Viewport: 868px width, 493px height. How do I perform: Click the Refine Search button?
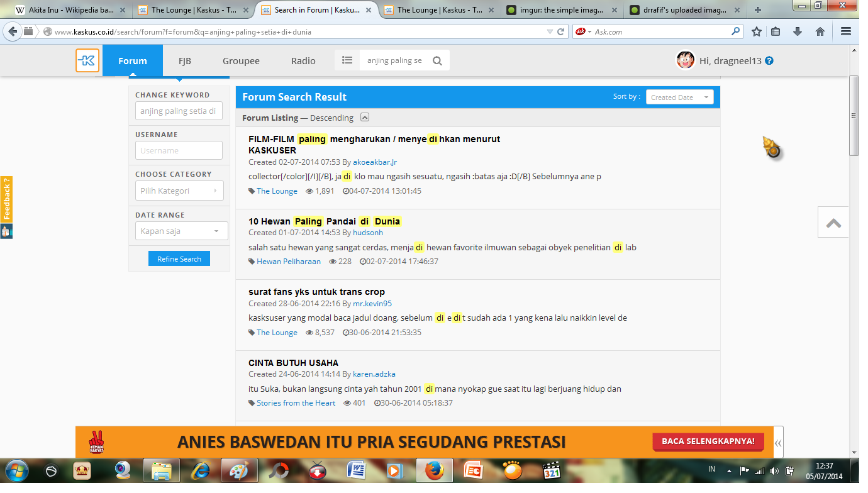[x=179, y=259]
